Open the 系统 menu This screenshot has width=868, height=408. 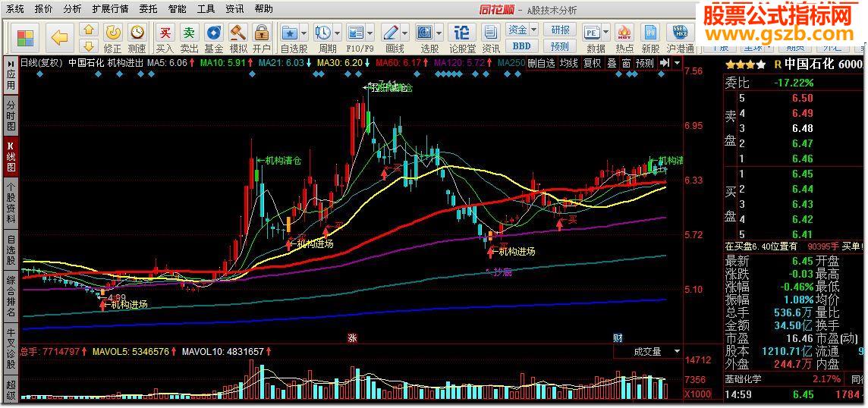point(15,9)
